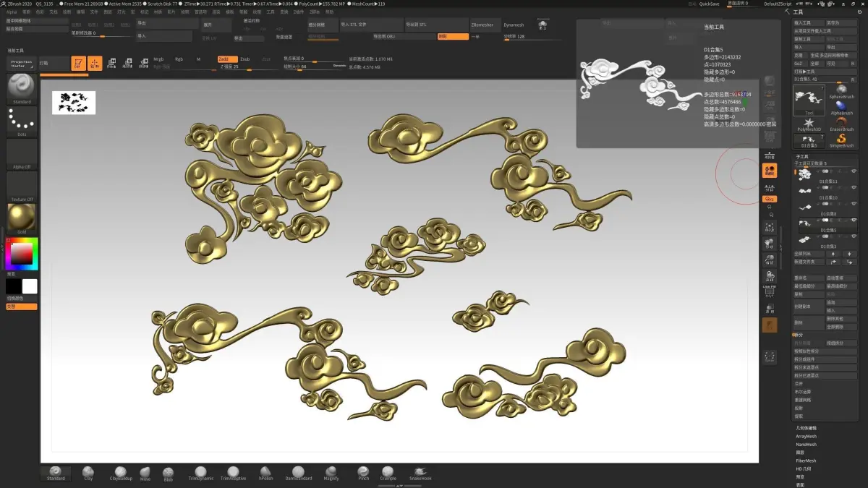This screenshot has height=488, width=868.
Task: Adjust the Z强度 25 intensity slider
Action: coord(248,67)
